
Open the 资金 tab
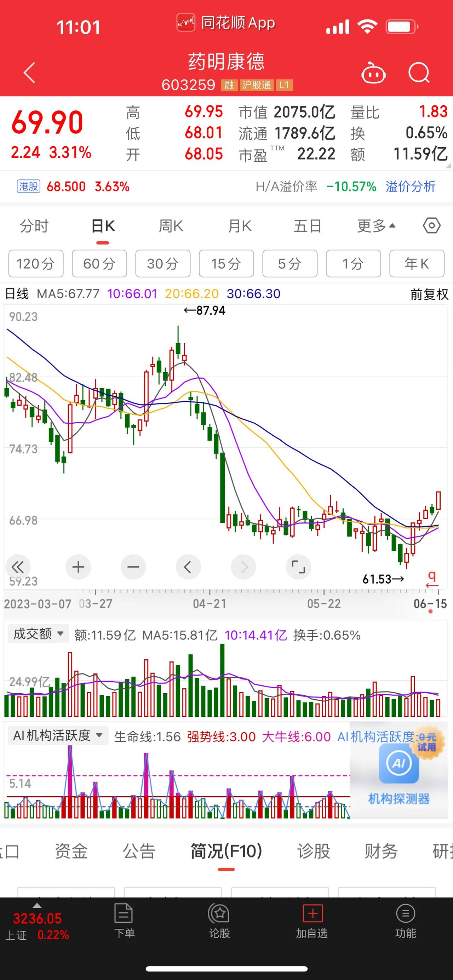tap(71, 852)
